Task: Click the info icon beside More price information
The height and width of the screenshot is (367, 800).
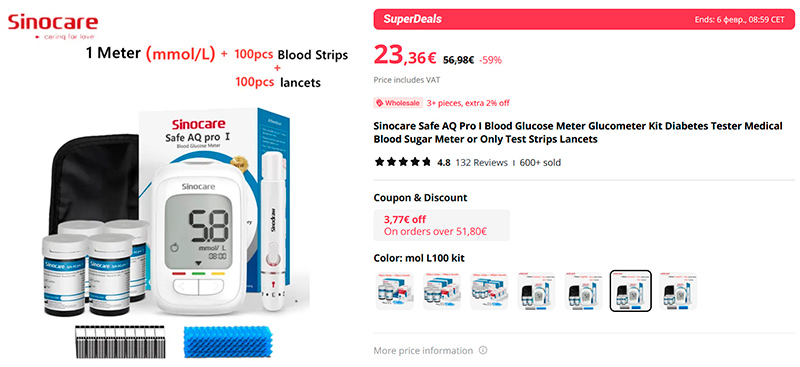Action: tap(483, 351)
